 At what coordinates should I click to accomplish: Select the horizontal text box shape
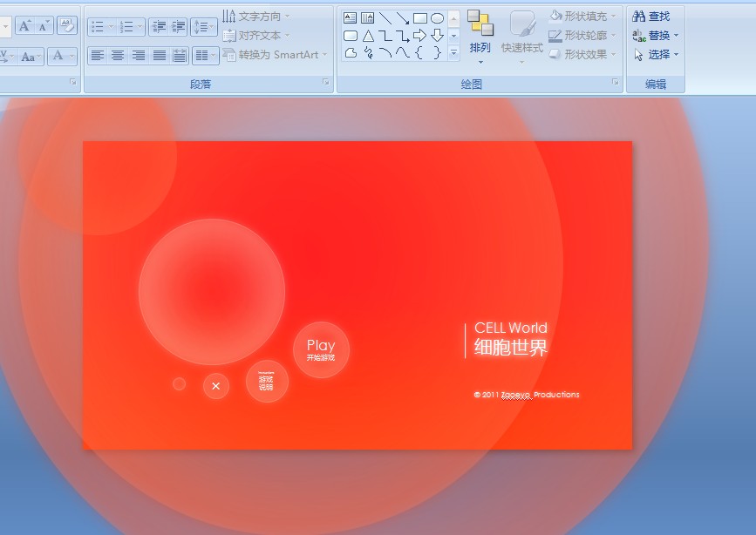(x=350, y=18)
